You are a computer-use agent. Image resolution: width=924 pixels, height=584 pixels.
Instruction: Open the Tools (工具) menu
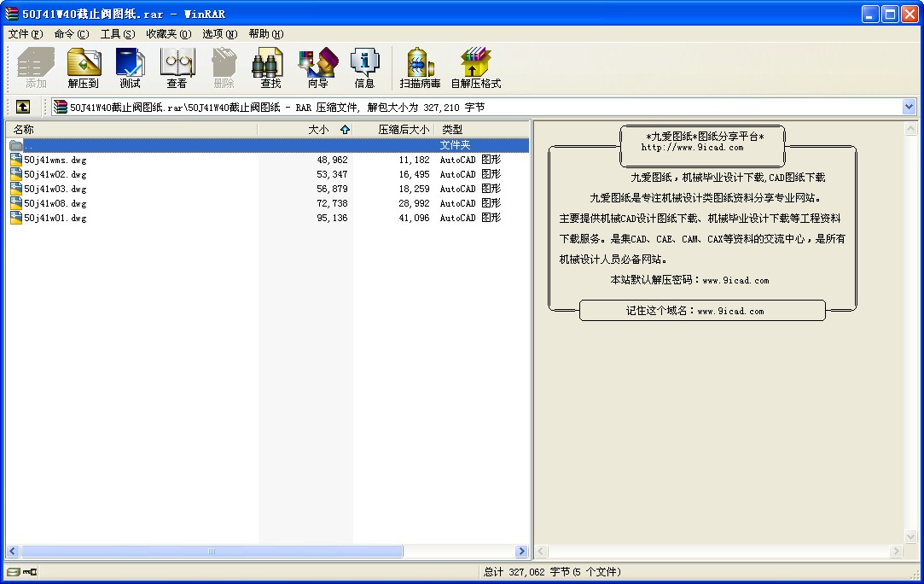[117, 34]
